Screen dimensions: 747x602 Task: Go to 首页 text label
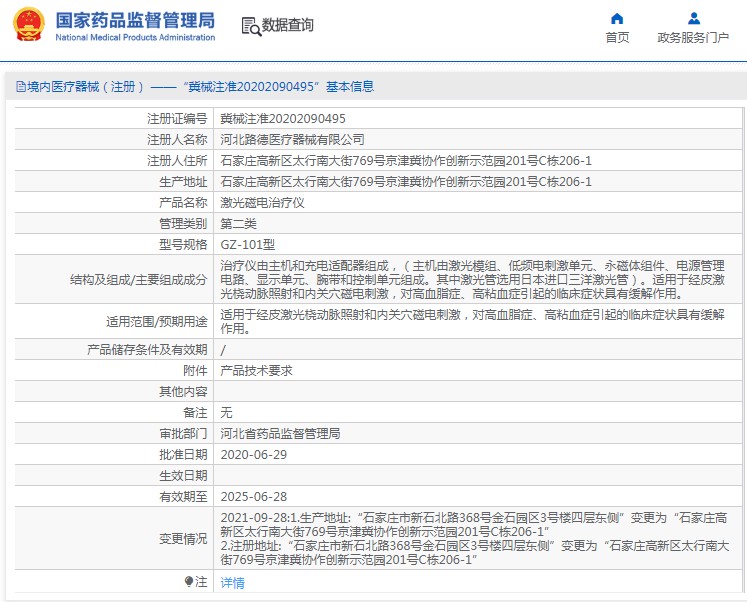click(617, 38)
